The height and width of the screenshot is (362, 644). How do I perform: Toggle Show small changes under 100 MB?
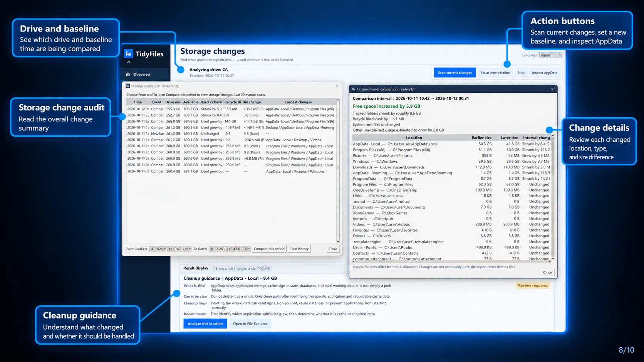[241, 269]
